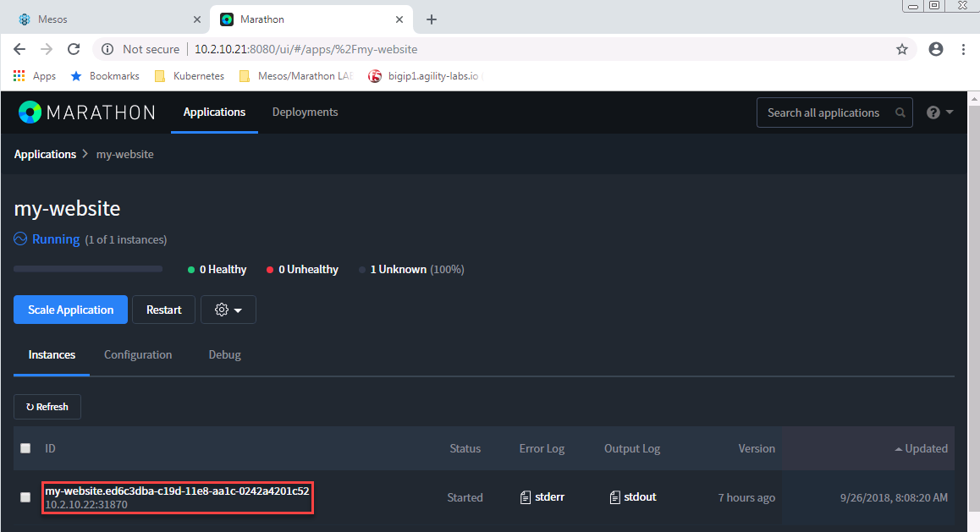Click the browser forward arrow
Screen dimensions: 980x532
pyautogui.click(x=47, y=49)
